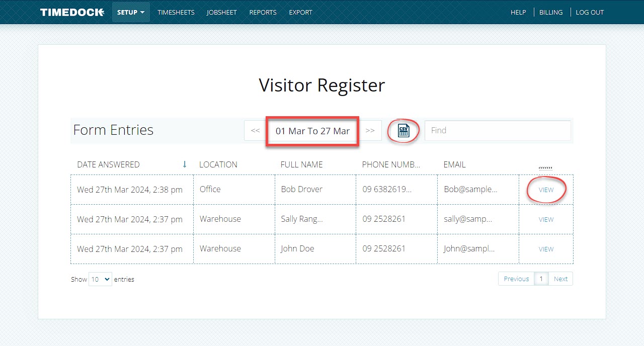The image size is (644, 346).
Task: Click the Log Out link
Action: 589,12
